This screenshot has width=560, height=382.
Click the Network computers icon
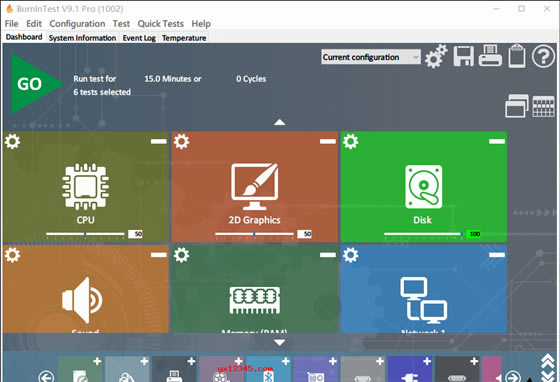(423, 299)
